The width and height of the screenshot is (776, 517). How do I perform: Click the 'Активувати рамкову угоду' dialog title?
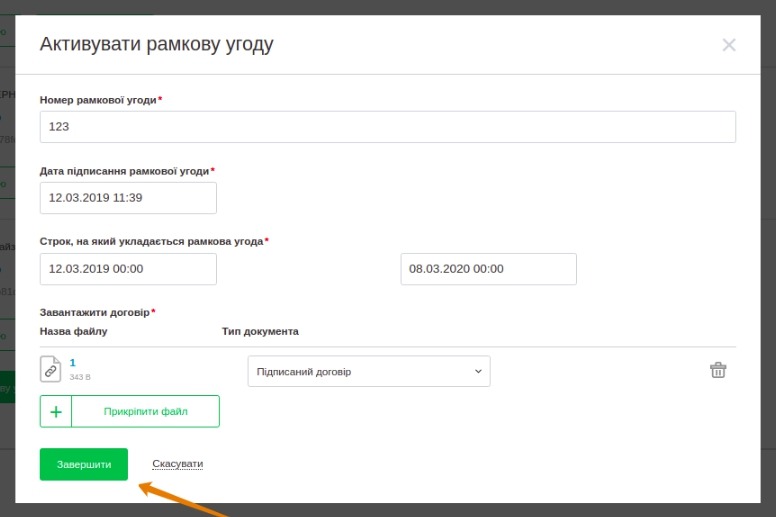tap(156, 44)
